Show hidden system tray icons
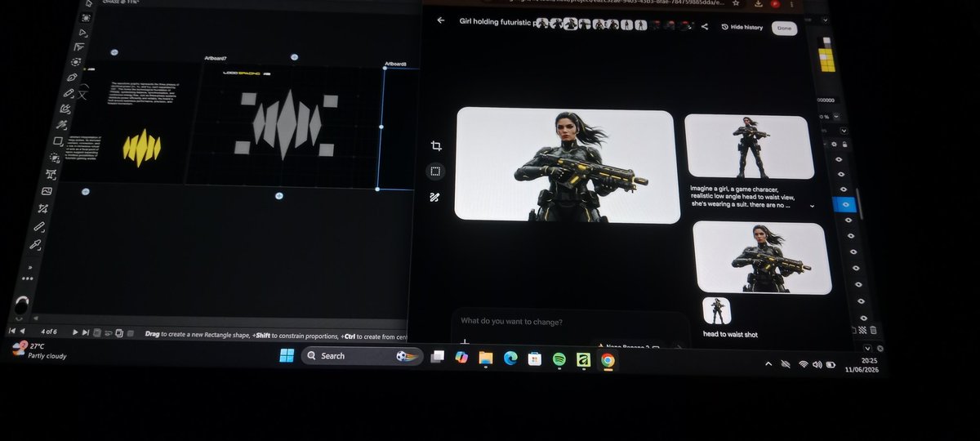Screen dimensions: 980x441 click(x=767, y=363)
